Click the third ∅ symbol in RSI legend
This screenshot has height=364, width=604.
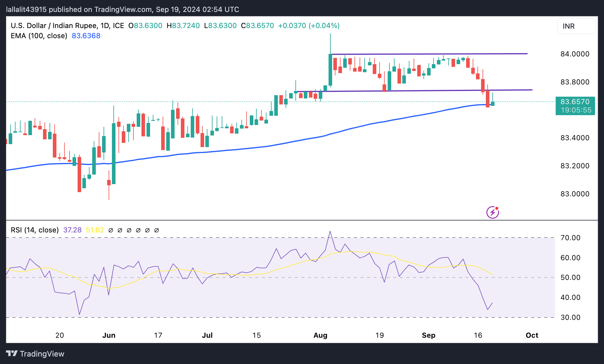(x=129, y=230)
